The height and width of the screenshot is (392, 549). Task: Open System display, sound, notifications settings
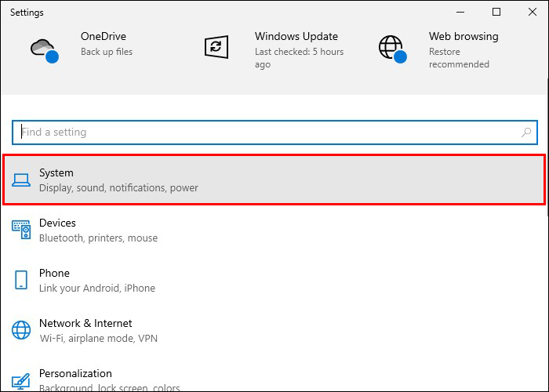point(118,180)
